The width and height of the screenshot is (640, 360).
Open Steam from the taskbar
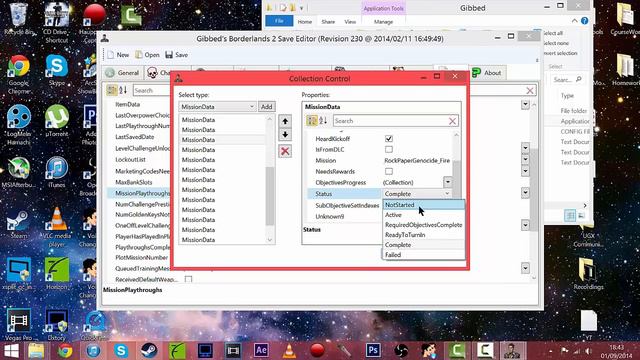[149, 351]
